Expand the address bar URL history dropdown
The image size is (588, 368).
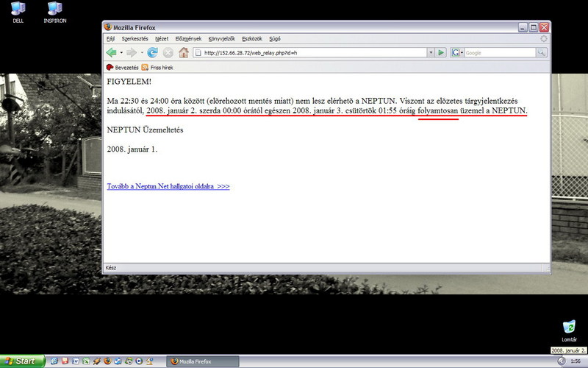[431, 52]
